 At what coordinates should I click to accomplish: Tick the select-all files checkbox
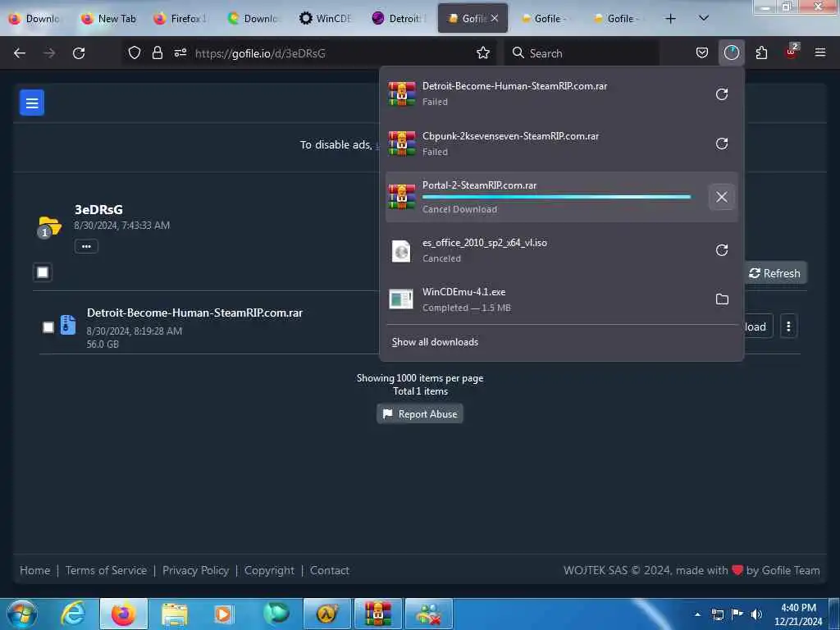pos(43,272)
